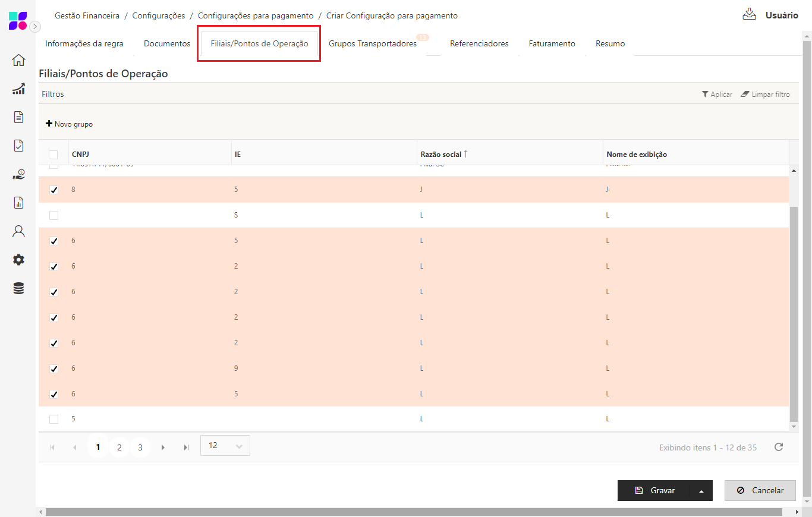Click the download inbox icon near Usuário
Screen dimensions: 812x517
749,14
